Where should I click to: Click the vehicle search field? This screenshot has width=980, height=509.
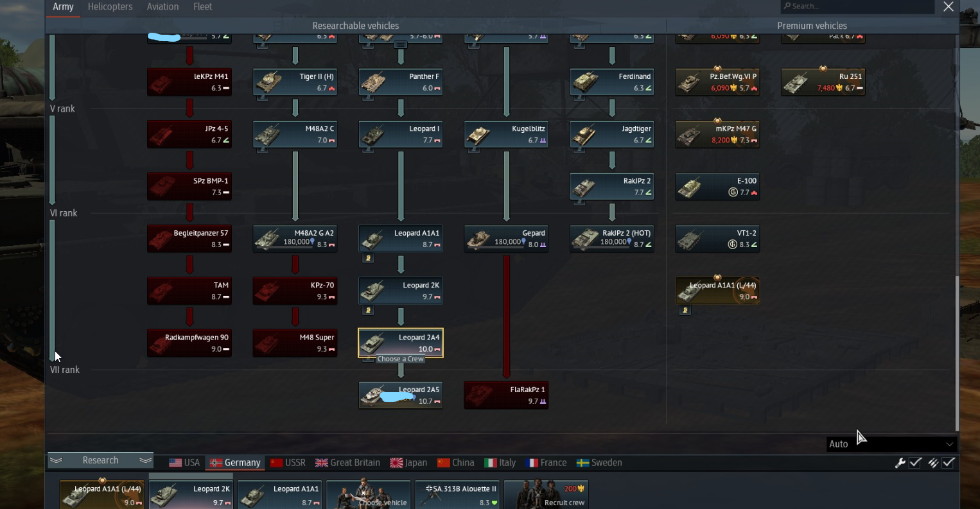point(857,6)
